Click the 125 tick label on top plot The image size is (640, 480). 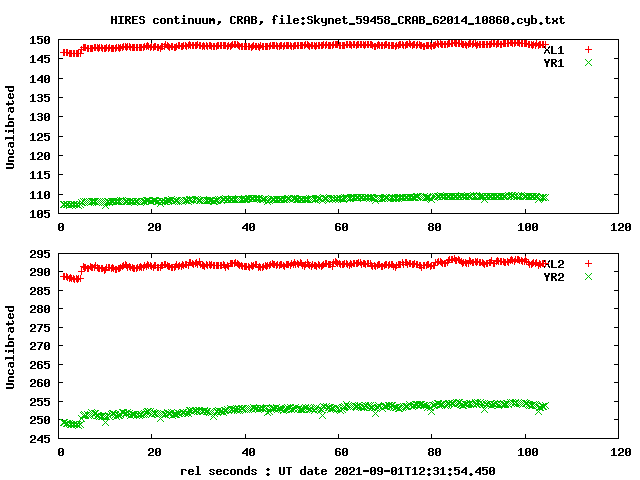[40, 137]
